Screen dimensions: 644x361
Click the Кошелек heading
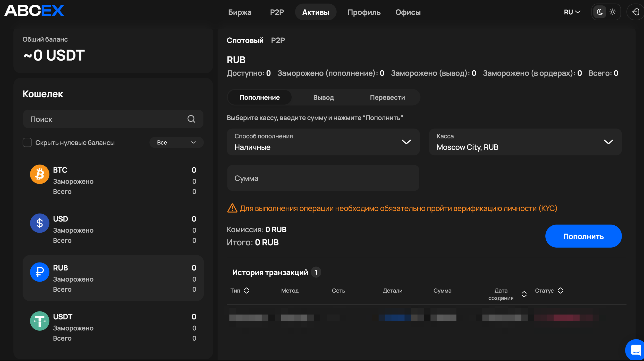click(43, 94)
